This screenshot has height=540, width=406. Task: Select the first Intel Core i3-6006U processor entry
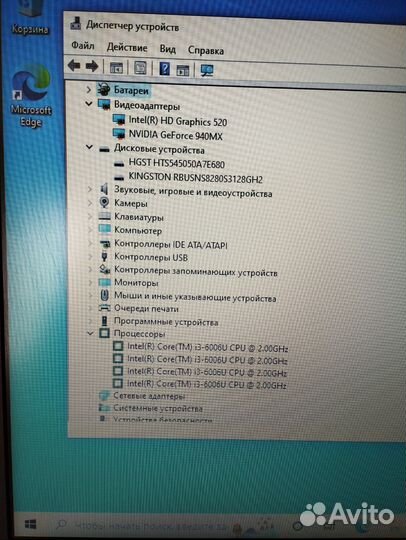[x=207, y=347]
